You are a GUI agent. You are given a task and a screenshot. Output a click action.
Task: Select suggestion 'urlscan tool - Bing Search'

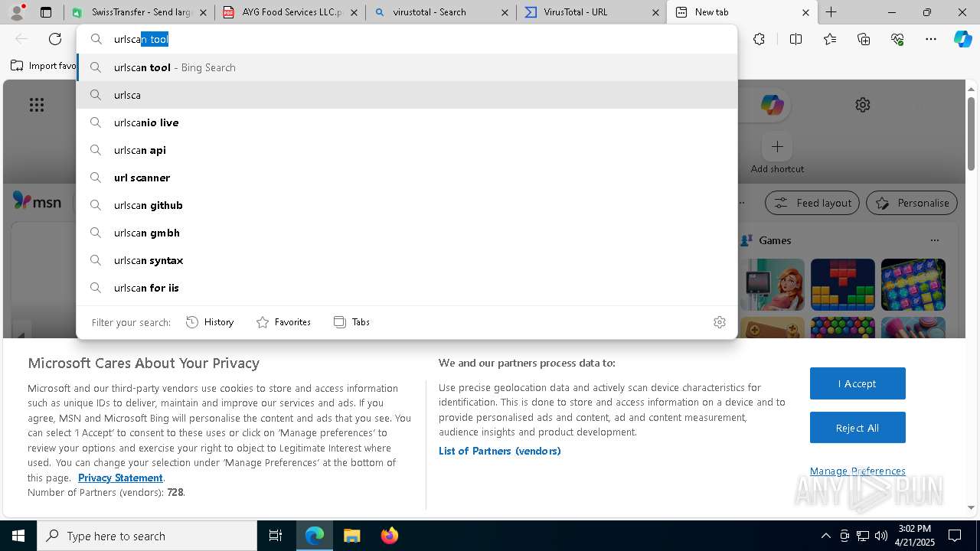[x=407, y=67]
